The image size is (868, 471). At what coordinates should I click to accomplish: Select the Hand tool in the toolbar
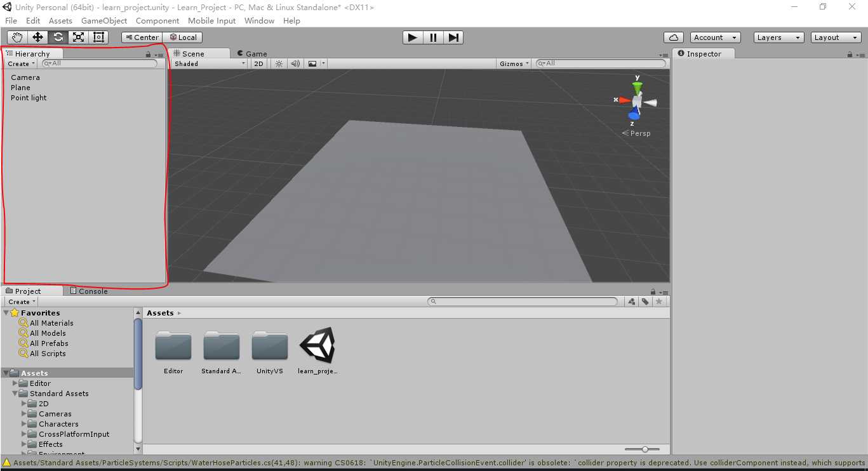17,37
